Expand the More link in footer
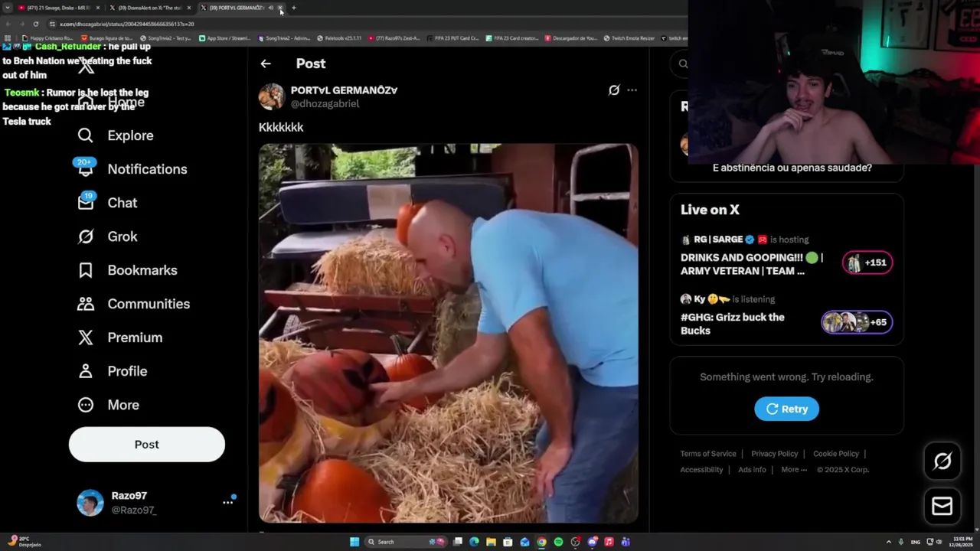 (794, 470)
